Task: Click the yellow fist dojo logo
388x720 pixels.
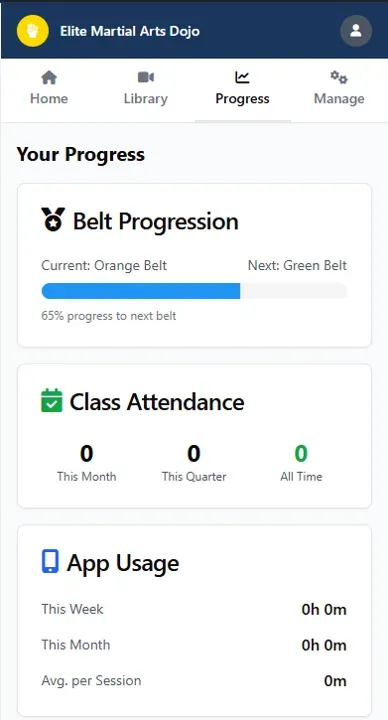Action: tap(33, 31)
